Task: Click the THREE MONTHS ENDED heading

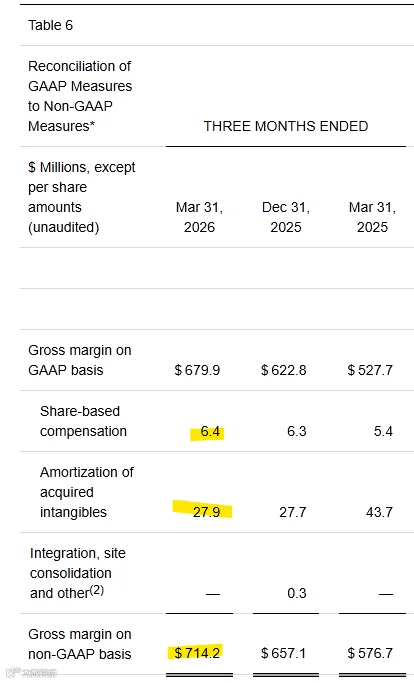Action: tap(286, 126)
